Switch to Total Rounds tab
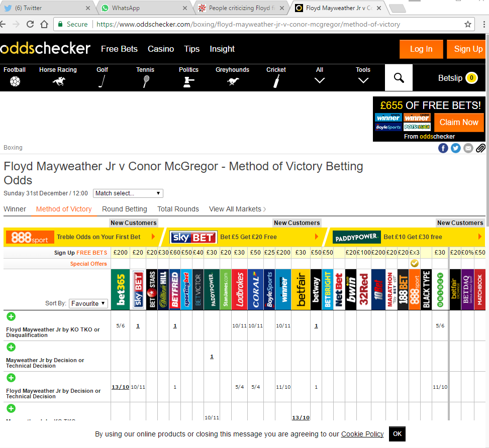Image resolution: width=489 pixels, height=448 pixels. click(178, 209)
